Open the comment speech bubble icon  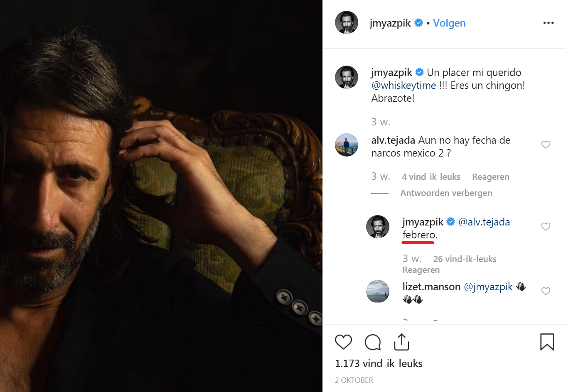click(373, 342)
